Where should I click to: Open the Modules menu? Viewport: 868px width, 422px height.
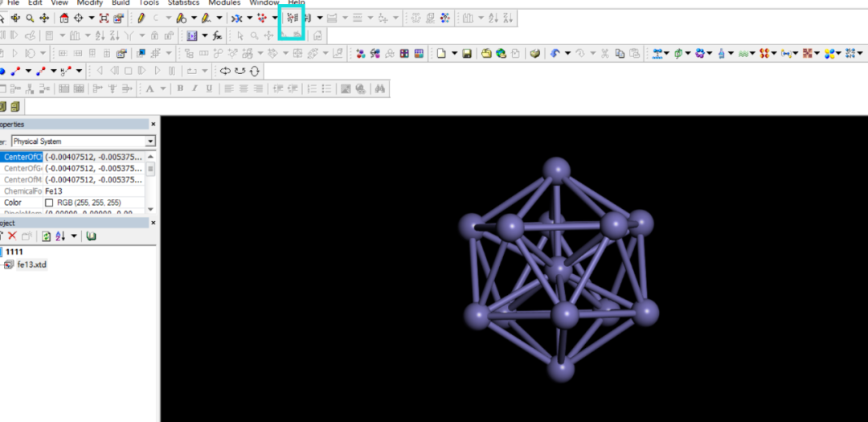224,2
